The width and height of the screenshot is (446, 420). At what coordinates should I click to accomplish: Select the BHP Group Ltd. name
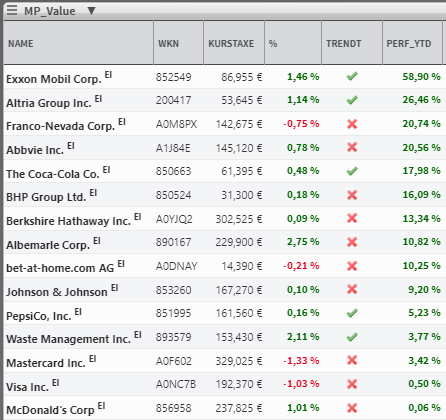46,197
